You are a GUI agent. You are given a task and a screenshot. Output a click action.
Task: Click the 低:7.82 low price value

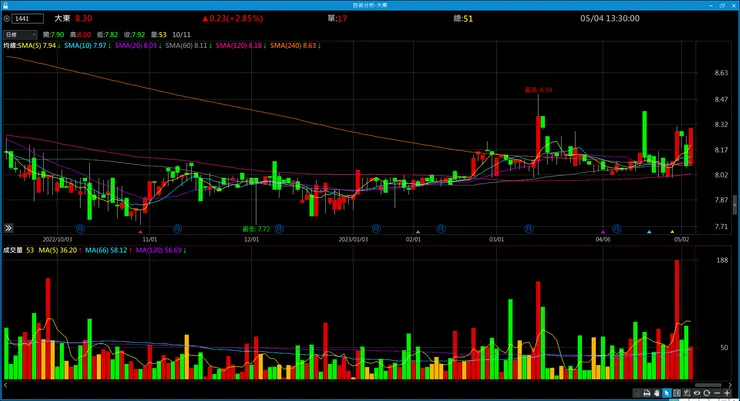tap(108, 34)
